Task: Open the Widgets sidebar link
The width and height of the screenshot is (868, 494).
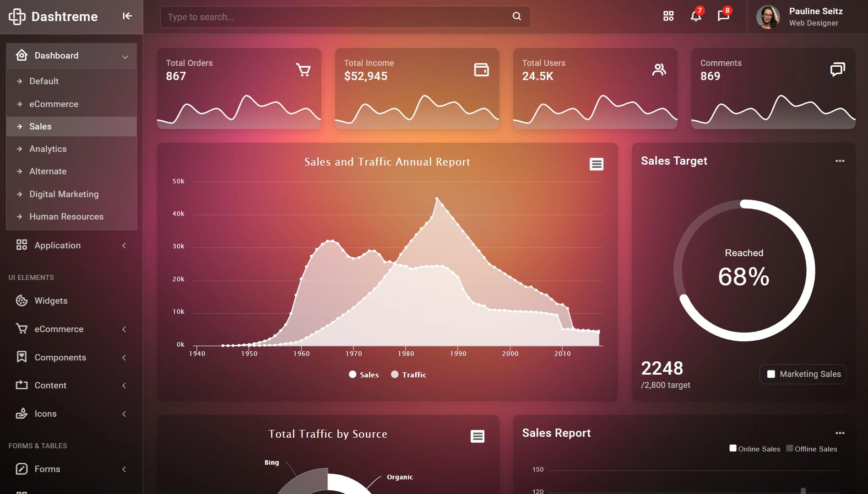Action: click(71, 301)
